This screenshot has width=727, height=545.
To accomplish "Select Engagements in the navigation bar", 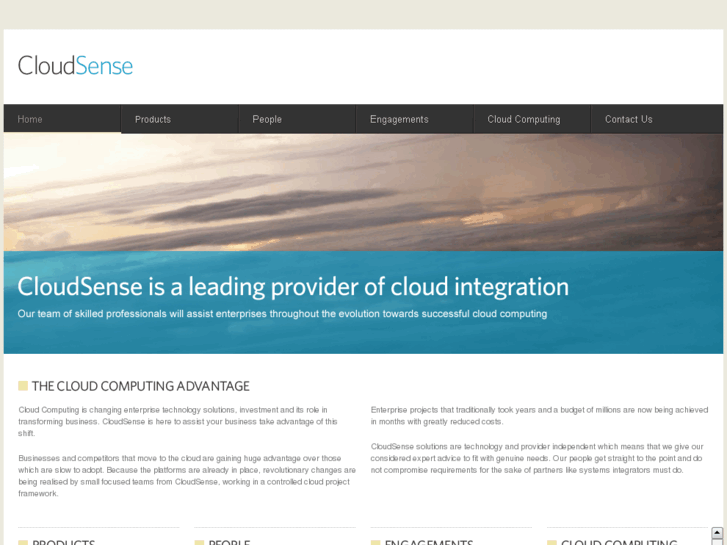I will pos(415,119).
